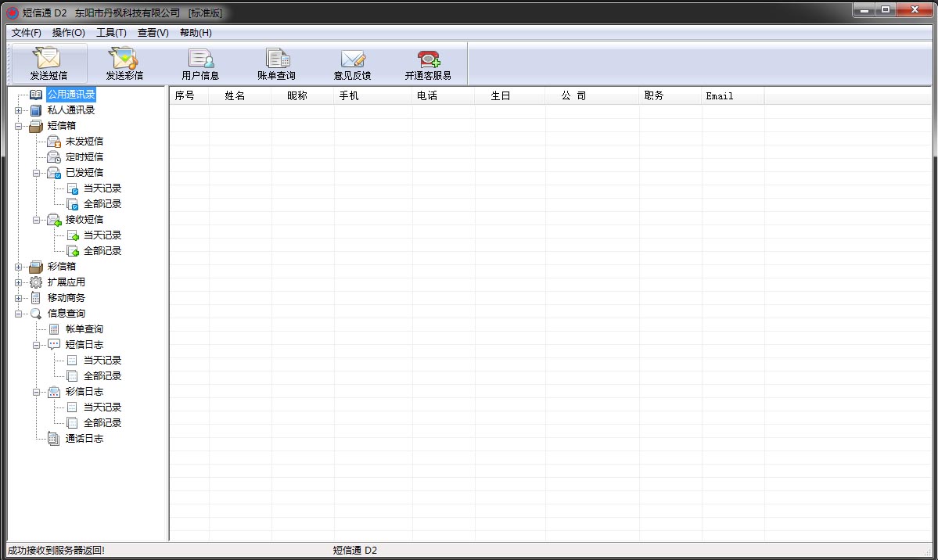Expand the 扩展应用 tree node
The height and width of the screenshot is (560, 938).
point(18,282)
